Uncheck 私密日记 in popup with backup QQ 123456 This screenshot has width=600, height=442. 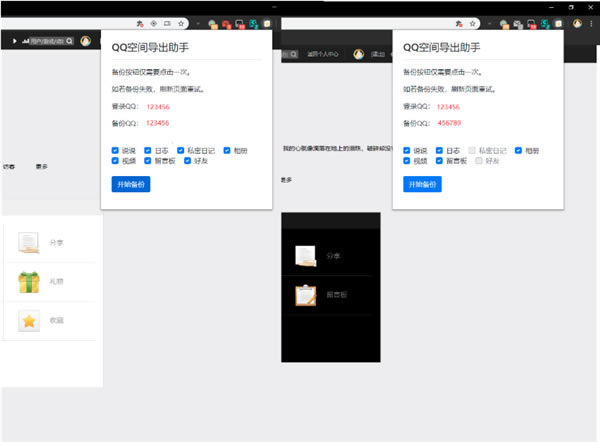tap(181, 150)
